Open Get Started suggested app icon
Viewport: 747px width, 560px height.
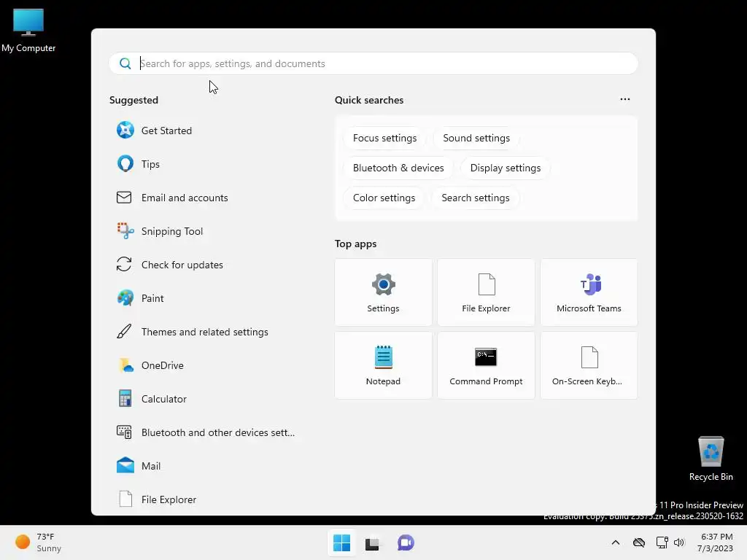(125, 130)
